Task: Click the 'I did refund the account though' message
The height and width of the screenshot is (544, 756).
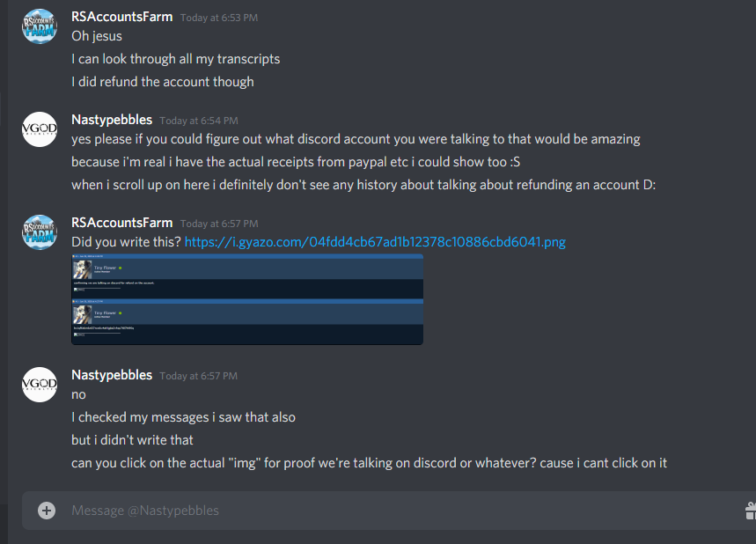Action: coord(163,82)
